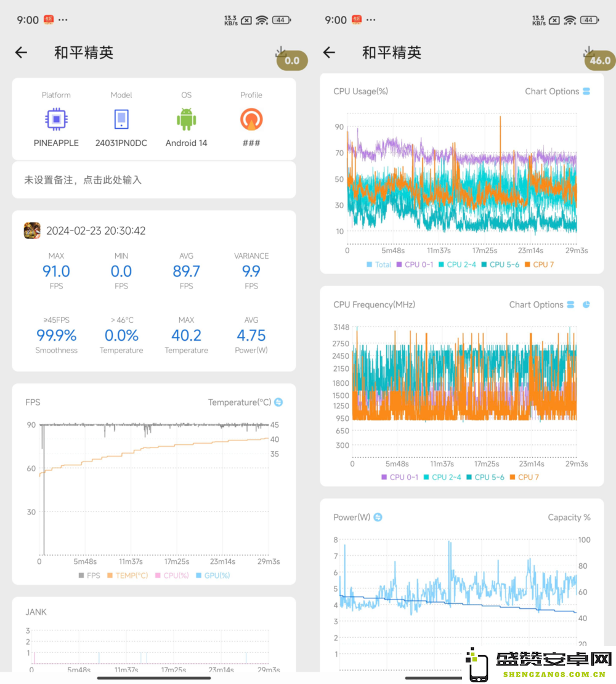Toggle CPU 7 in the CPU Usage legend

(x=539, y=264)
